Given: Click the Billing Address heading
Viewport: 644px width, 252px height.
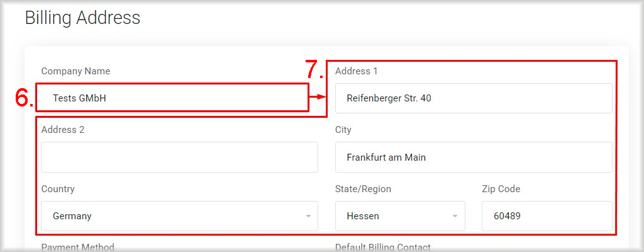Looking at the screenshot, I should [82, 18].
